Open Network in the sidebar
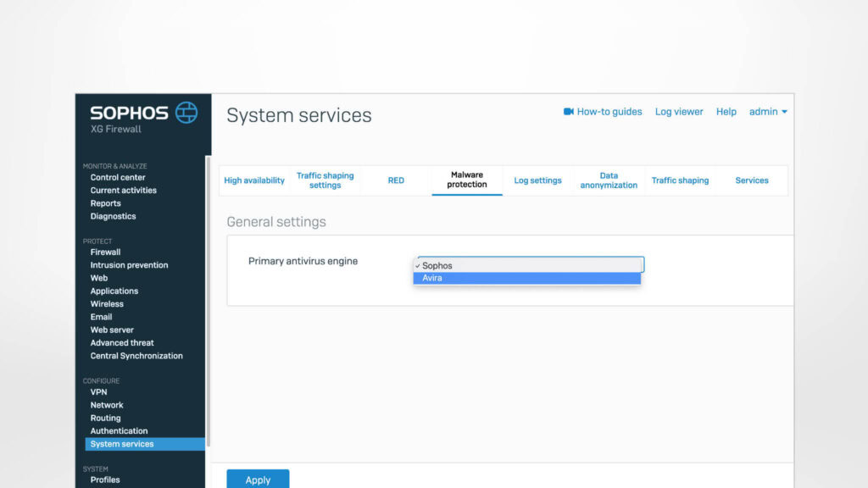This screenshot has width=868, height=488. [107, 405]
